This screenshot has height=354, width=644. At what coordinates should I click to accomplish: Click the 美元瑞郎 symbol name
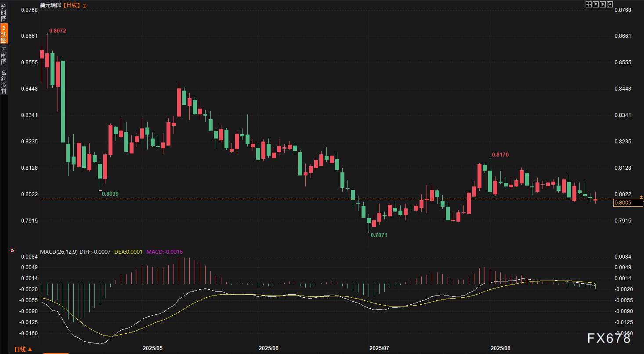51,6
